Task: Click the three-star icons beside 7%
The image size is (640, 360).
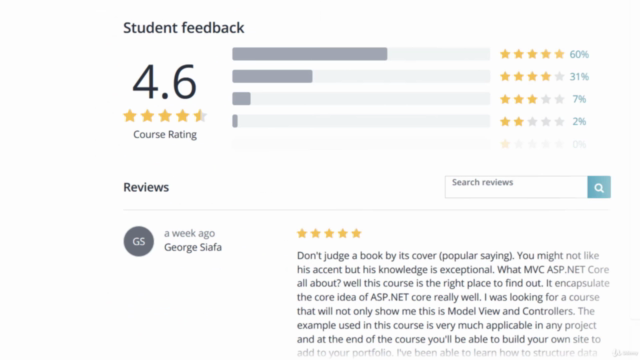Action: pos(532,99)
